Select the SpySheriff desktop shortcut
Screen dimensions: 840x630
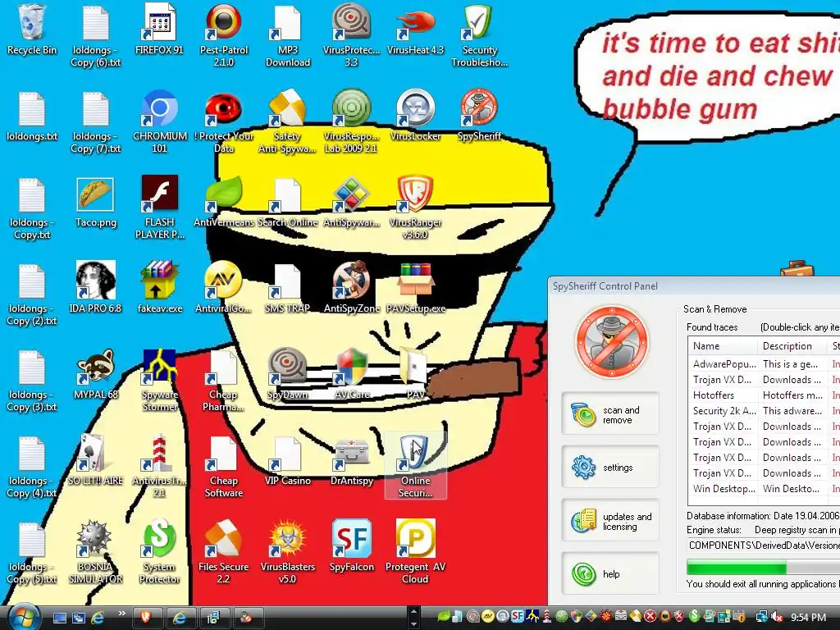[x=479, y=115]
